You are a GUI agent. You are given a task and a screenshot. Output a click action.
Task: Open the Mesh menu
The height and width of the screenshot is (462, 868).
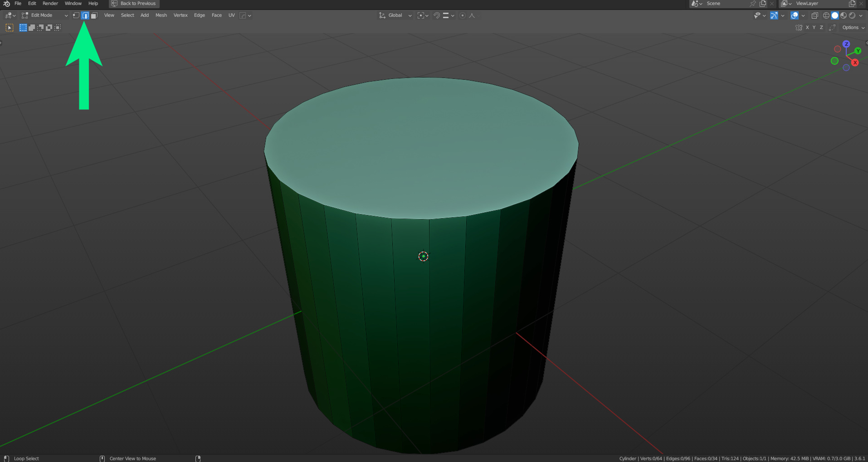point(161,15)
